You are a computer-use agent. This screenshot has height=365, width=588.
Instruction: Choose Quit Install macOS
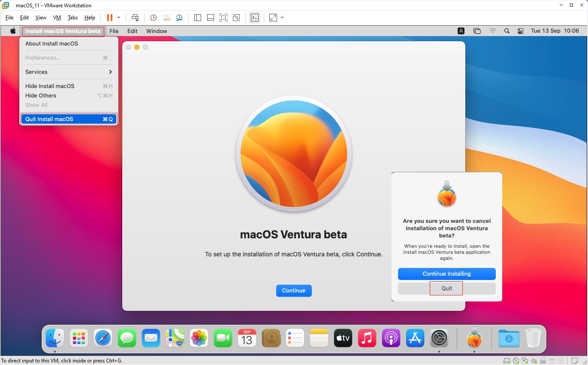point(69,119)
